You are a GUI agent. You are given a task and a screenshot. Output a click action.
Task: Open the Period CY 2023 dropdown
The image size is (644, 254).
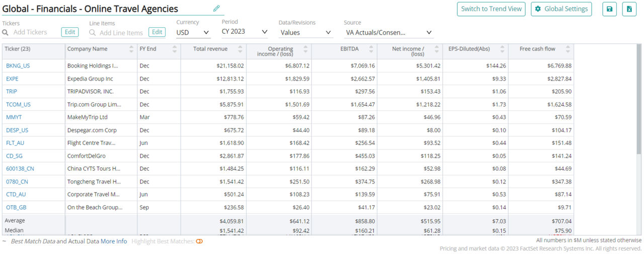pyautogui.click(x=245, y=32)
